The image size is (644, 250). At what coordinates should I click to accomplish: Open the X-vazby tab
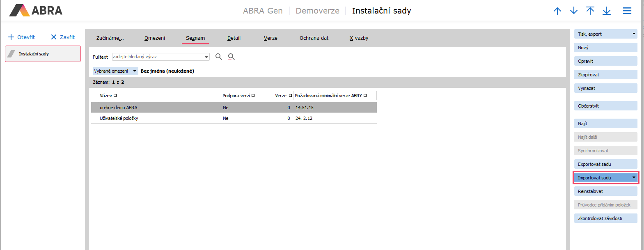(359, 38)
